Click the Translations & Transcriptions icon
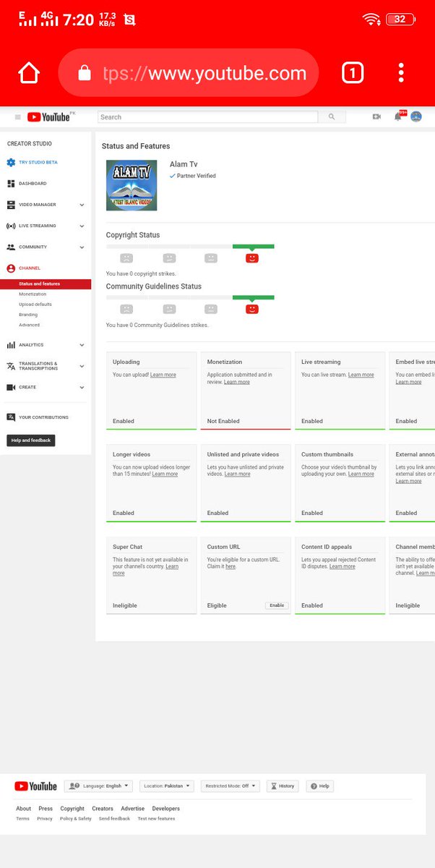435x868 pixels. (11, 366)
